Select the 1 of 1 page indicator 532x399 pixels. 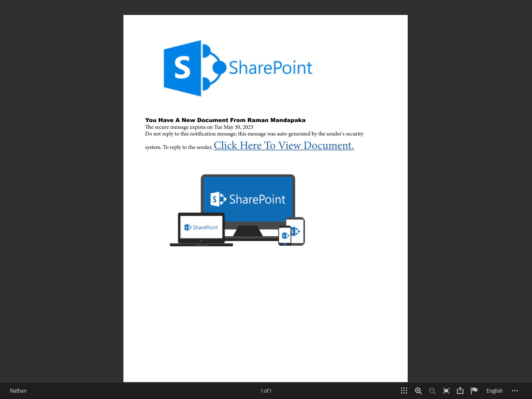tap(266, 391)
